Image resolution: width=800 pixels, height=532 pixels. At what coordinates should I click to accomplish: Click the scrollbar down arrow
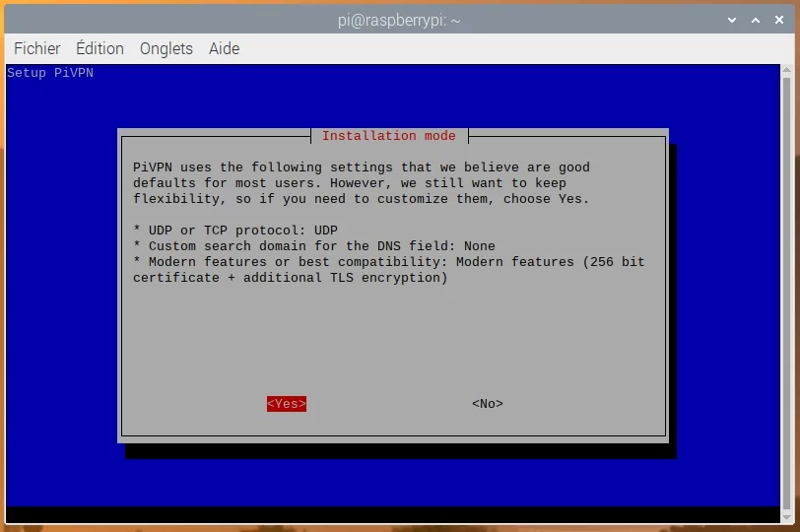[787, 518]
